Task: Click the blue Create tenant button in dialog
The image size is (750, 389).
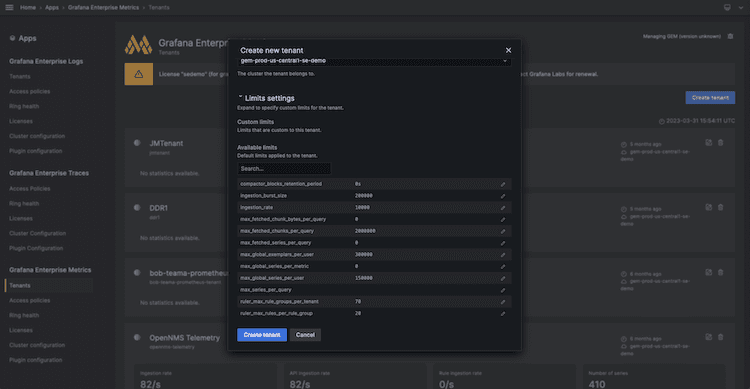Action: point(262,335)
